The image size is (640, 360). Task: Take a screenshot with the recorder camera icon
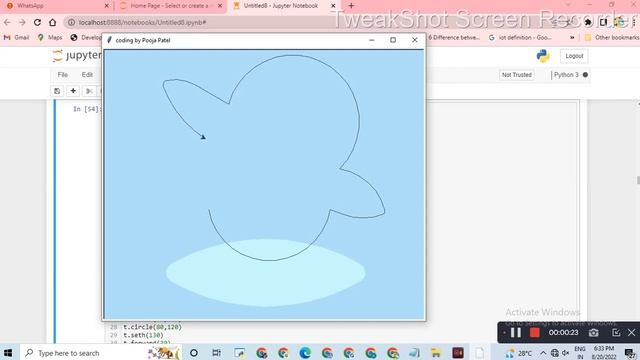593,333
